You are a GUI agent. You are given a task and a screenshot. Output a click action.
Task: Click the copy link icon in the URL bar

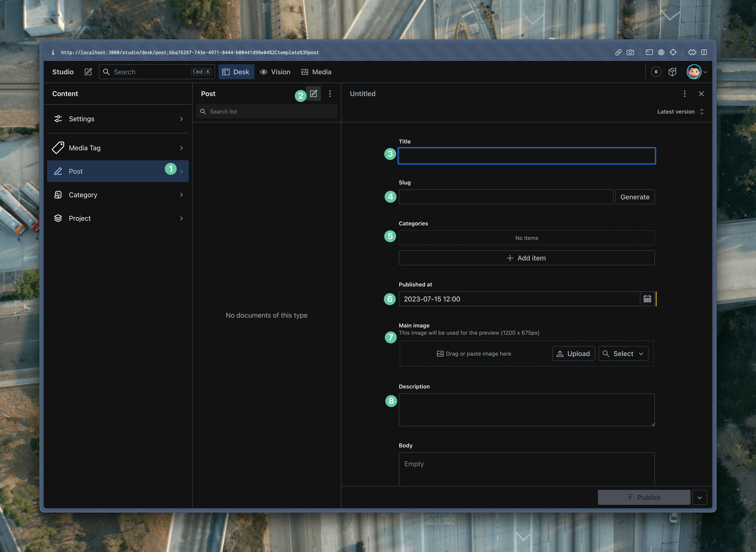pyautogui.click(x=618, y=53)
